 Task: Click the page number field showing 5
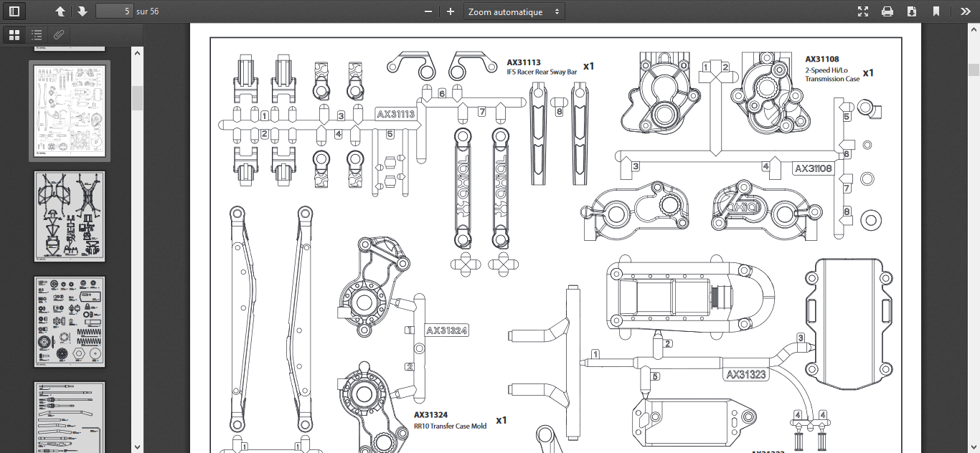pos(114,11)
